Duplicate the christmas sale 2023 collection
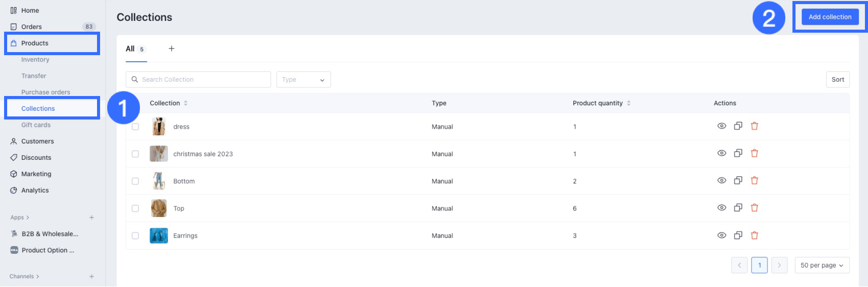Viewport: 868px width, 287px height. pos(738,153)
